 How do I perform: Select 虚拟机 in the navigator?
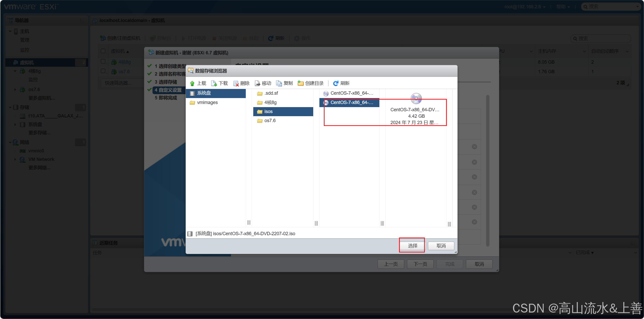tap(47, 62)
